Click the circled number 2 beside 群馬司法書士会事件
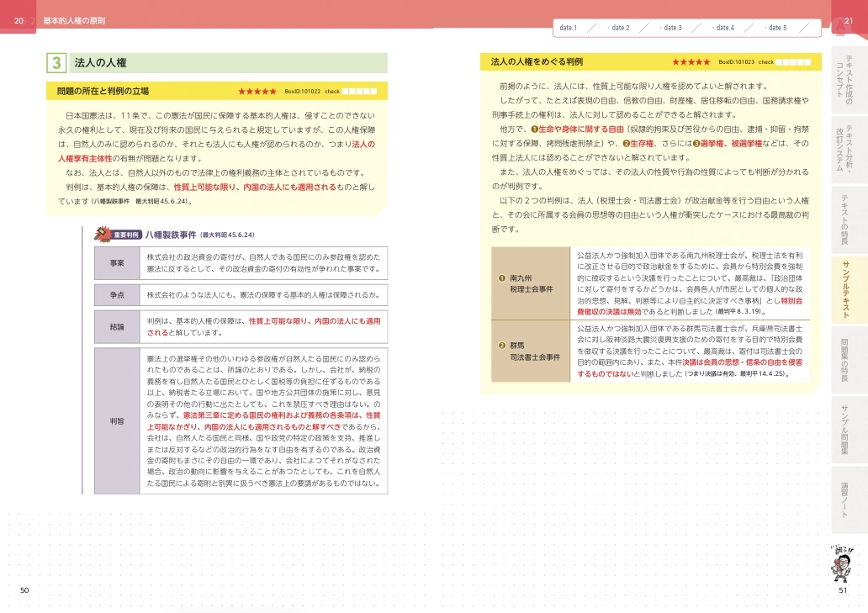 (502, 346)
